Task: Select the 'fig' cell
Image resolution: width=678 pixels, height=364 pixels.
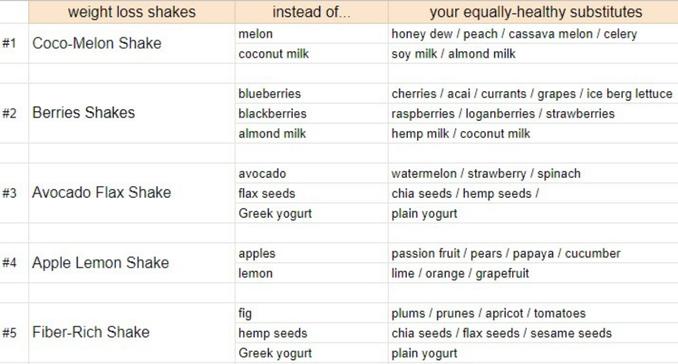Action: click(311, 313)
